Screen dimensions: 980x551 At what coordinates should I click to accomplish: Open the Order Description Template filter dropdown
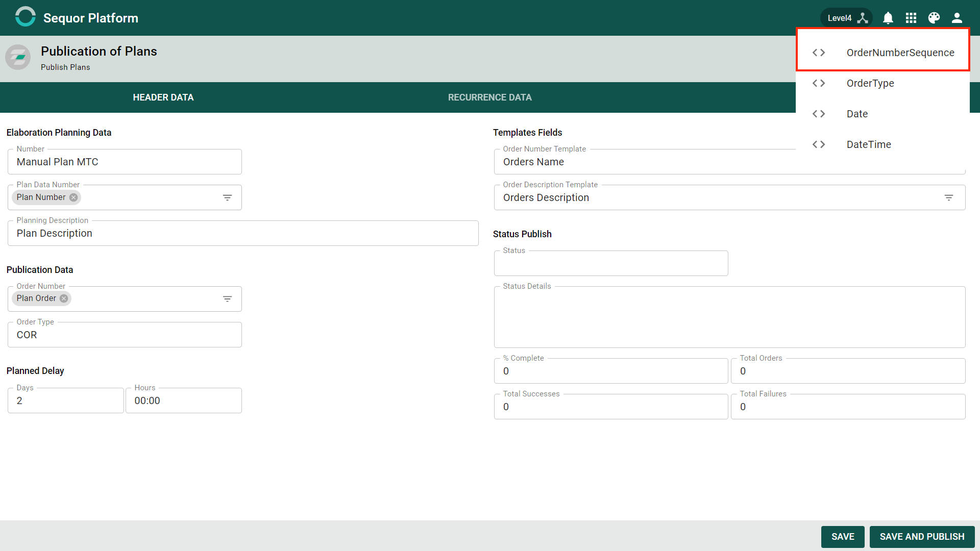pos(949,197)
